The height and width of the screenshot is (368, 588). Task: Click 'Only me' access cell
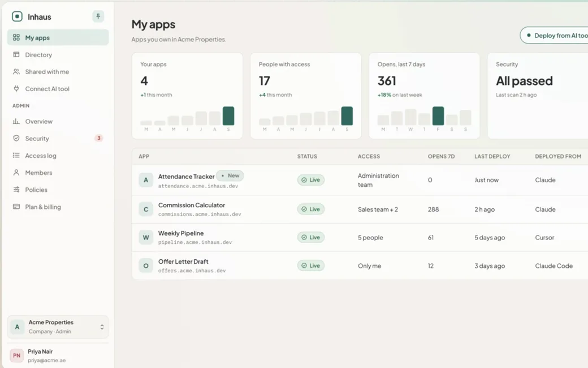point(369,266)
